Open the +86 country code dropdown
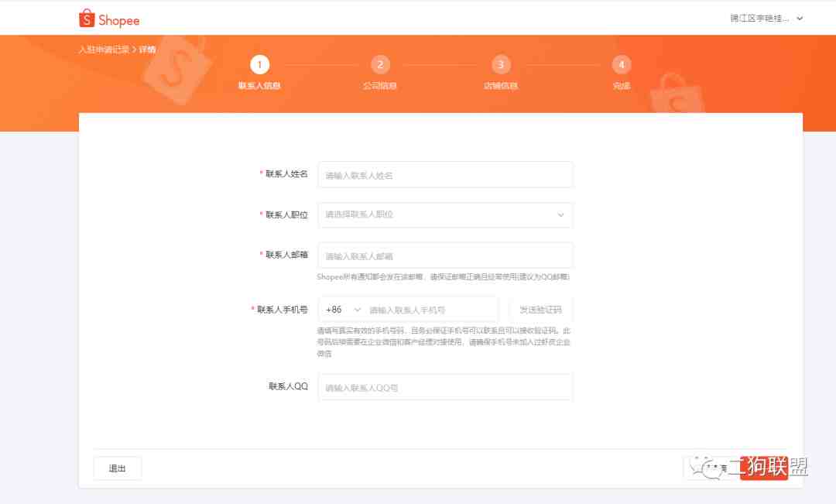 point(343,310)
